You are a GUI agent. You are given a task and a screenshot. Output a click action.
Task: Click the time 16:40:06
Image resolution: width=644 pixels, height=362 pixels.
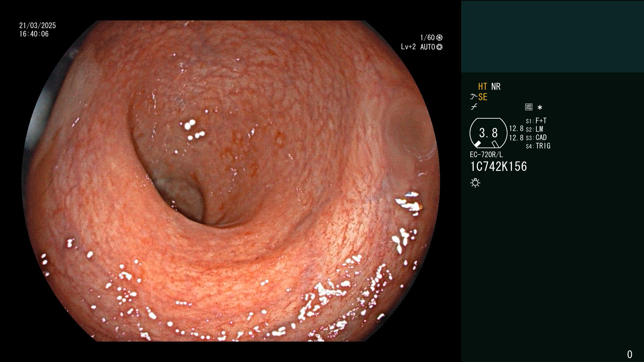(34, 34)
